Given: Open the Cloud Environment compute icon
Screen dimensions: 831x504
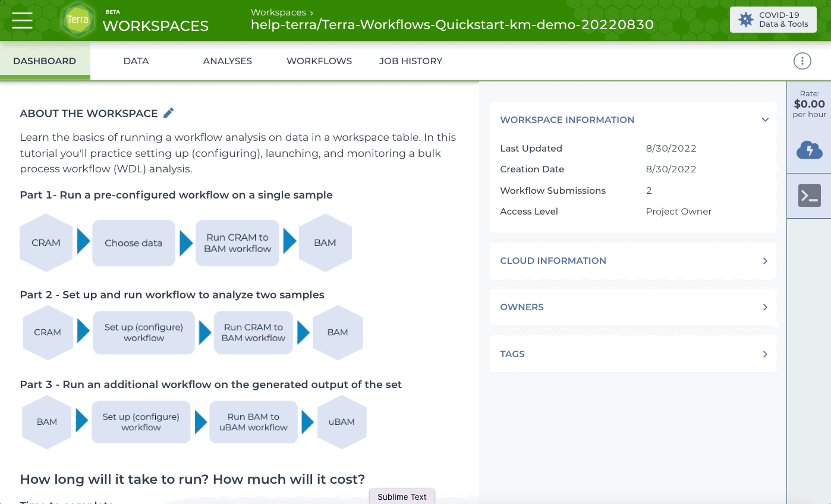Looking at the screenshot, I should click(809, 150).
